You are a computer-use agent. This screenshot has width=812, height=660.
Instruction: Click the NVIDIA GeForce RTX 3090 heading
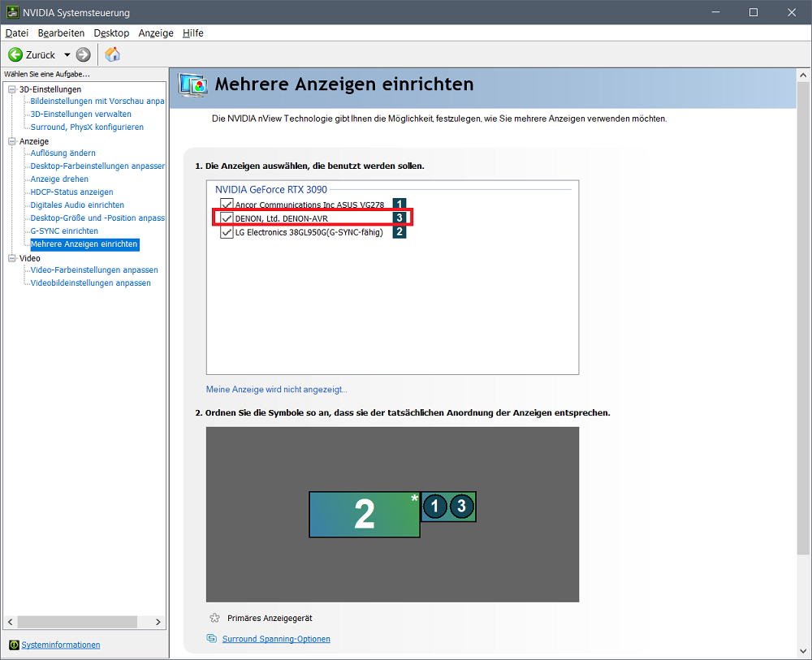tap(271, 189)
